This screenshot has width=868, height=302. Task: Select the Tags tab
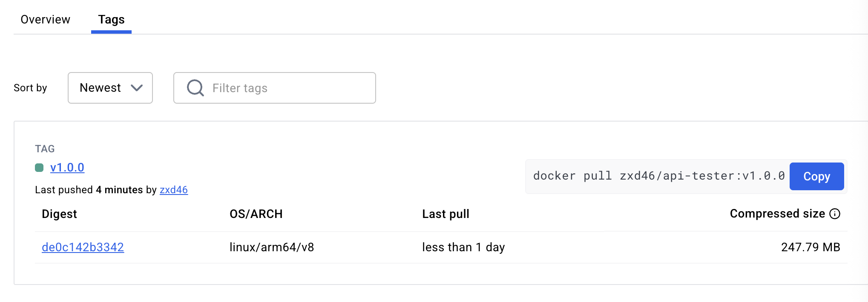[111, 20]
